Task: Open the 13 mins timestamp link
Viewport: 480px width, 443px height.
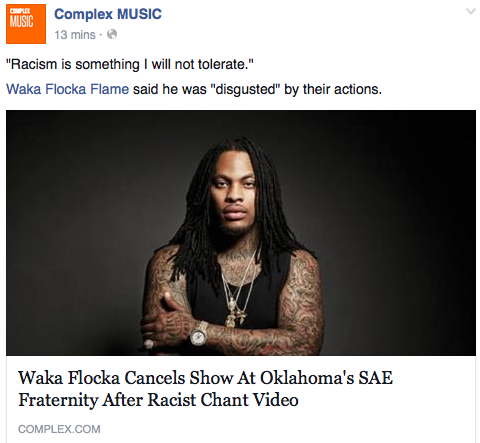Action: coord(75,35)
